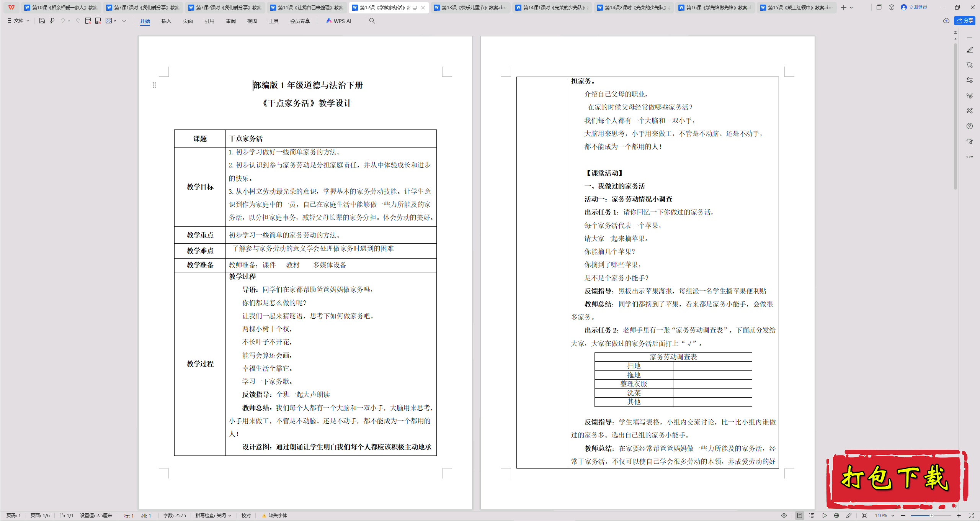The width and height of the screenshot is (980, 521).
Task: Select the 审阅 ribbon tab
Action: [230, 21]
